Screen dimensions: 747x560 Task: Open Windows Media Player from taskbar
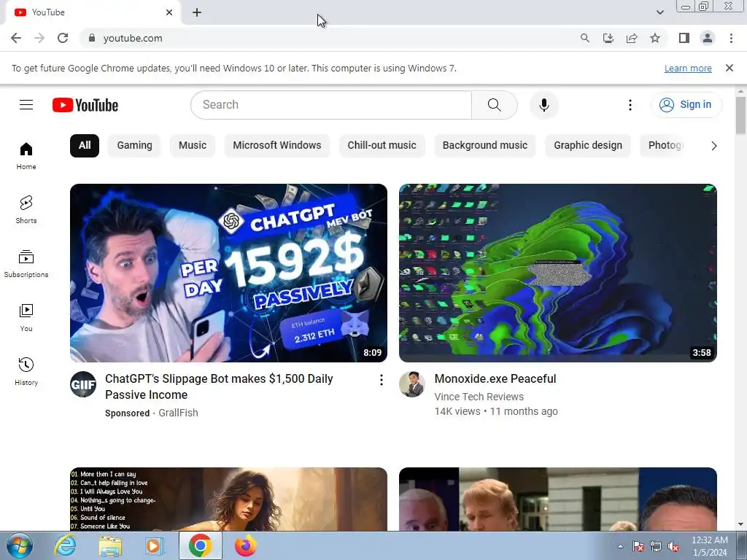point(155,545)
